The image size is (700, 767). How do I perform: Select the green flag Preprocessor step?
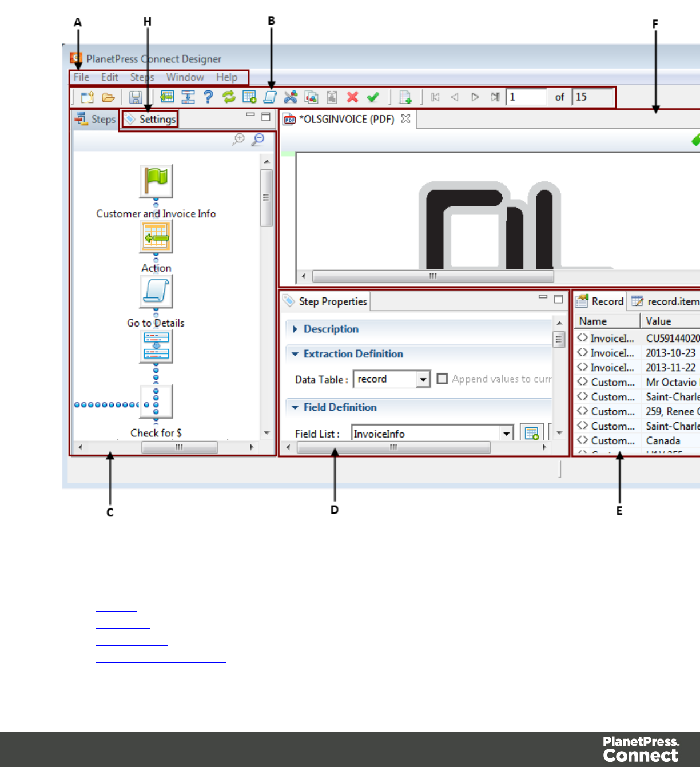[156, 181]
